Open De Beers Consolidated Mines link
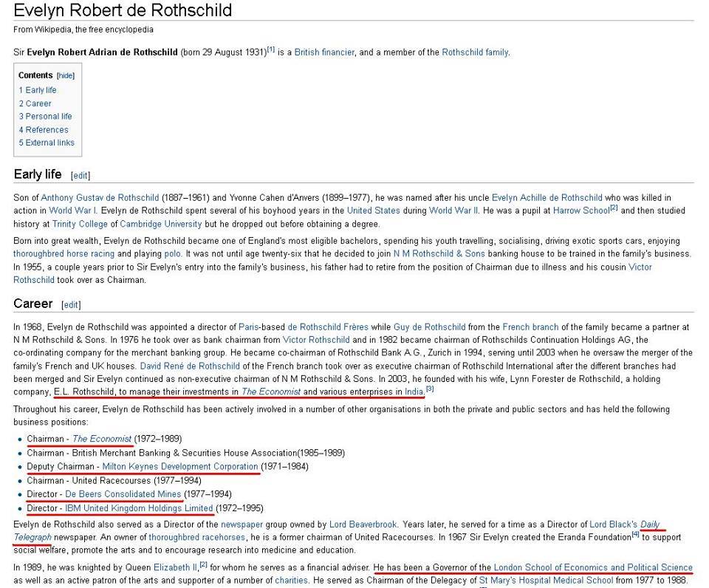This screenshot has width=709, height=588. tap(123, 494)
